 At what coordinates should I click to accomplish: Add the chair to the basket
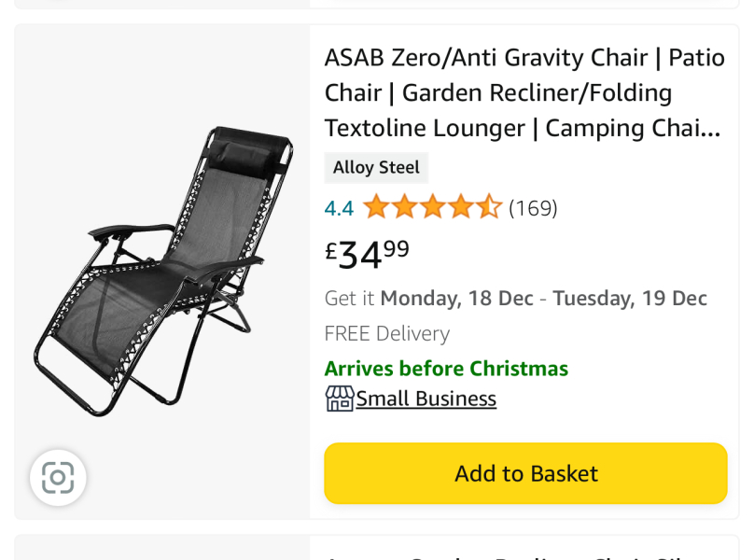click(x=524, y=473)
